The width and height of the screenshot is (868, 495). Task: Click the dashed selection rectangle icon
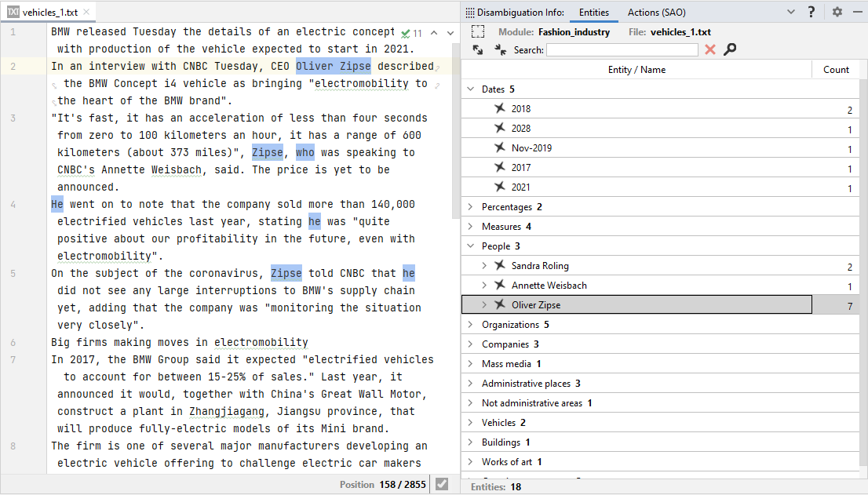coord(478,32)
